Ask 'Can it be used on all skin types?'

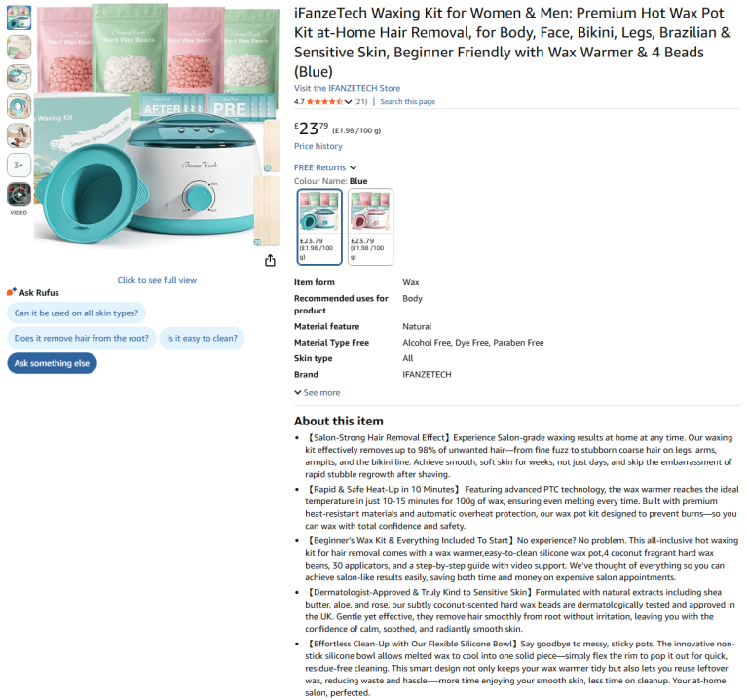click(x=76, y=313)
